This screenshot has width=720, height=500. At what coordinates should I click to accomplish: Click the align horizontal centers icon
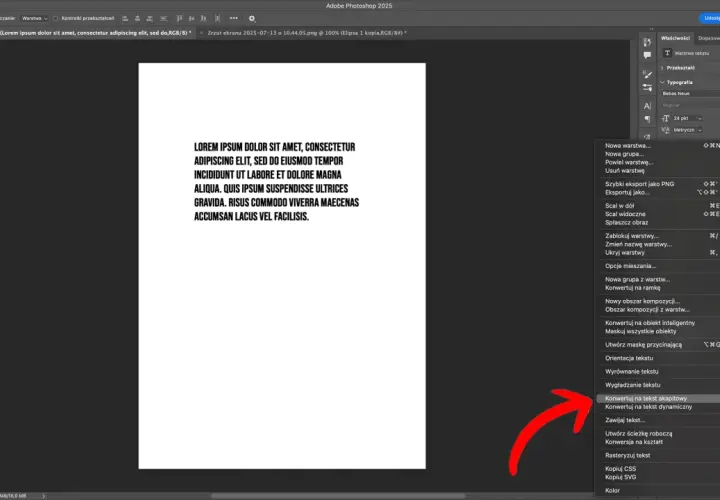(137, 18)
